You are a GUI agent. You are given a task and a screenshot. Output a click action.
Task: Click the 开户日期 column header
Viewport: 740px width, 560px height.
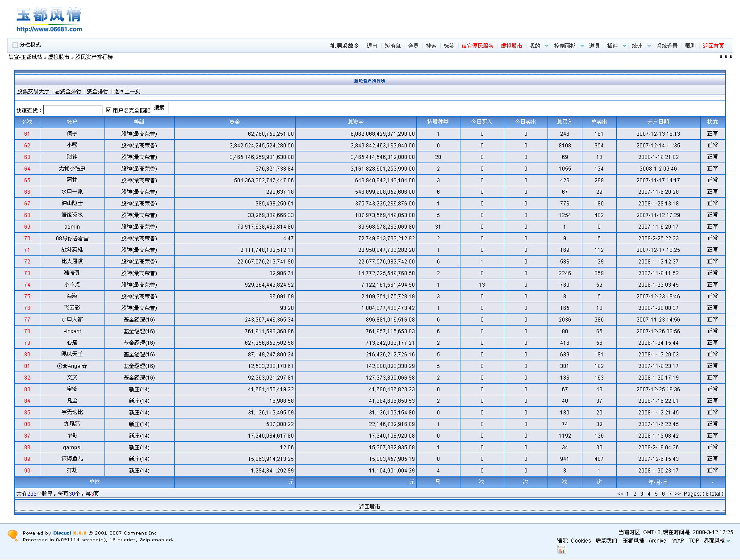click(x=658, y=122)
